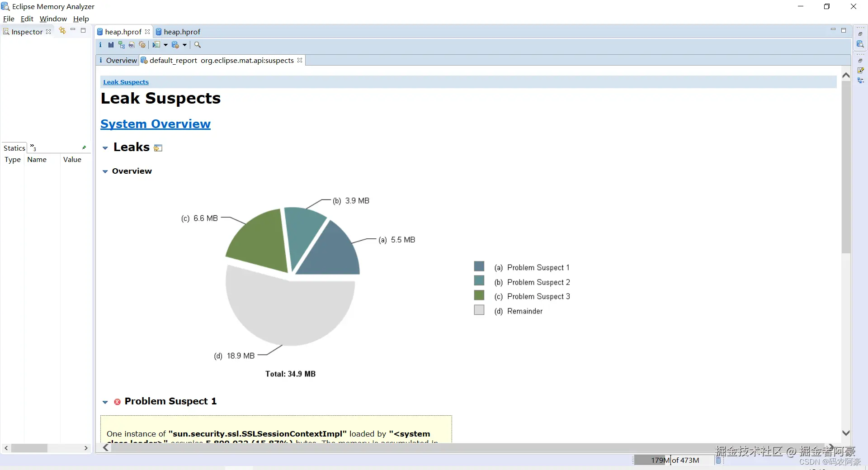Click the Inspector horizontal scrollbar left arrow

pos(6,448)
